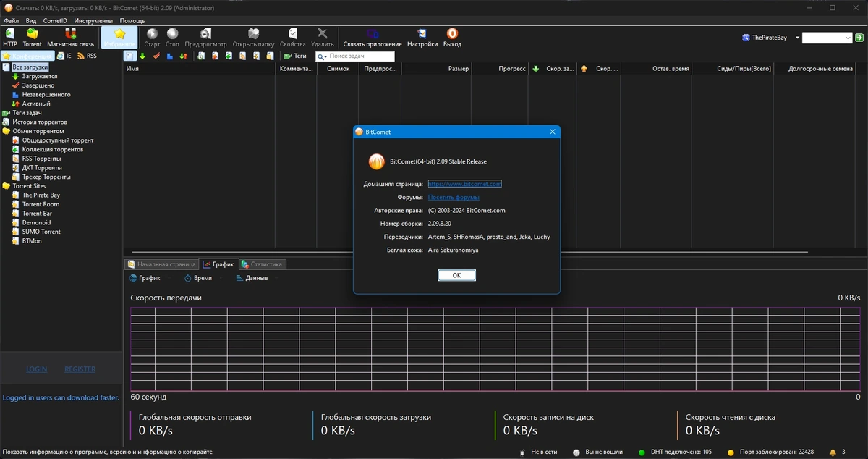
Task: Select RSS Торренты in sidebar
Action: 42,159
